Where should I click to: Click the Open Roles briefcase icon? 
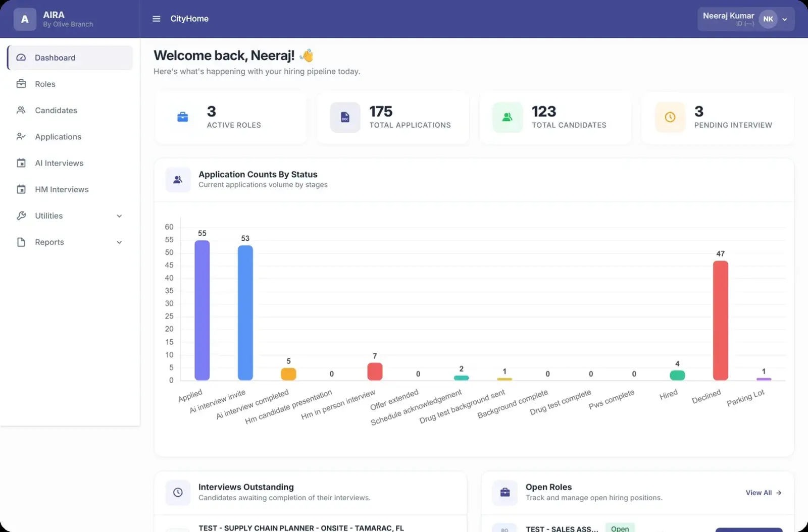click(x=505, y=492)
